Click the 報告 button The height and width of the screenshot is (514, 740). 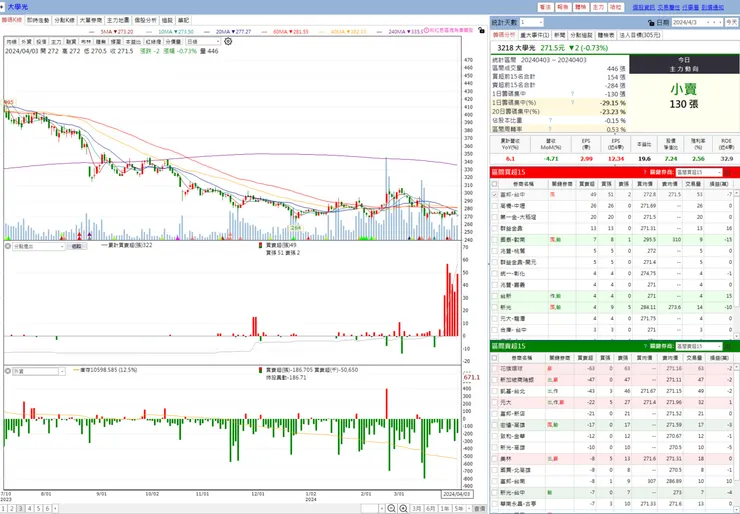563,7
